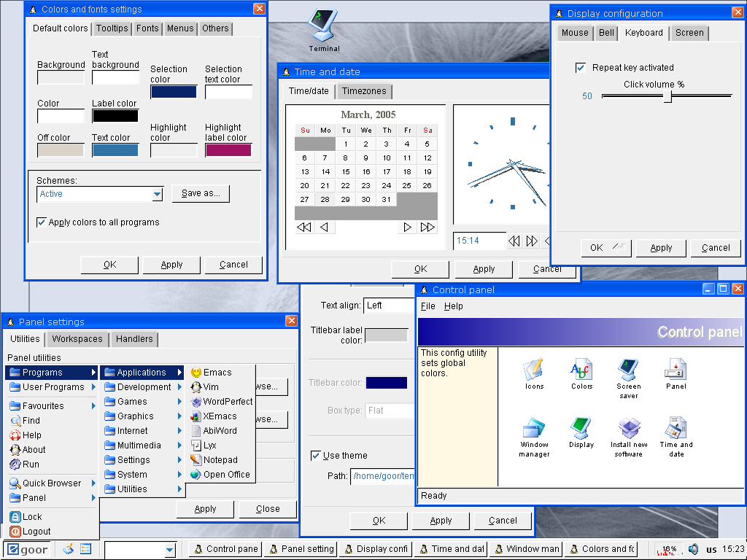Image resolution: width=747 pixels, height=560 pixels.
Task: Open the File menu in Control panel
Action: pos(428,306)
